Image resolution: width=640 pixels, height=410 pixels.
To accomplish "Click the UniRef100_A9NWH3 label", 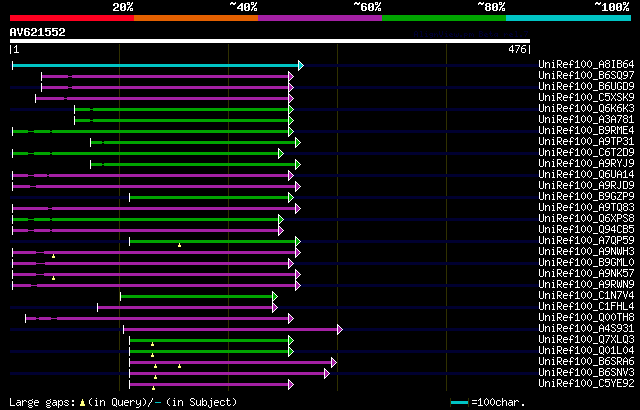I will pos(586,252).
